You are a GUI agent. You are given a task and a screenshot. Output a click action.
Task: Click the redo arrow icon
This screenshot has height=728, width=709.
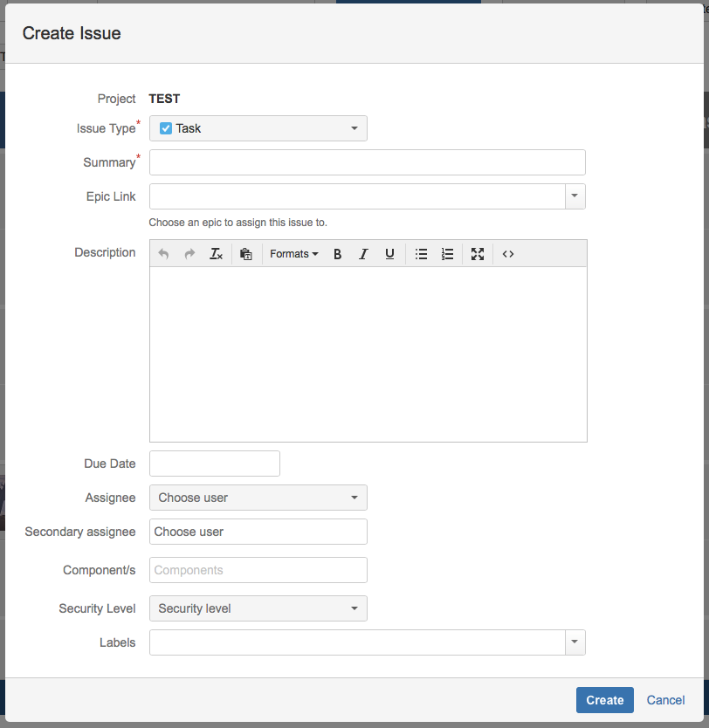coord(189,254)
